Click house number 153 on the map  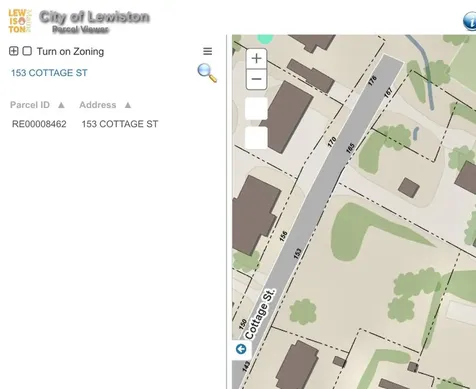pos(297,253)
